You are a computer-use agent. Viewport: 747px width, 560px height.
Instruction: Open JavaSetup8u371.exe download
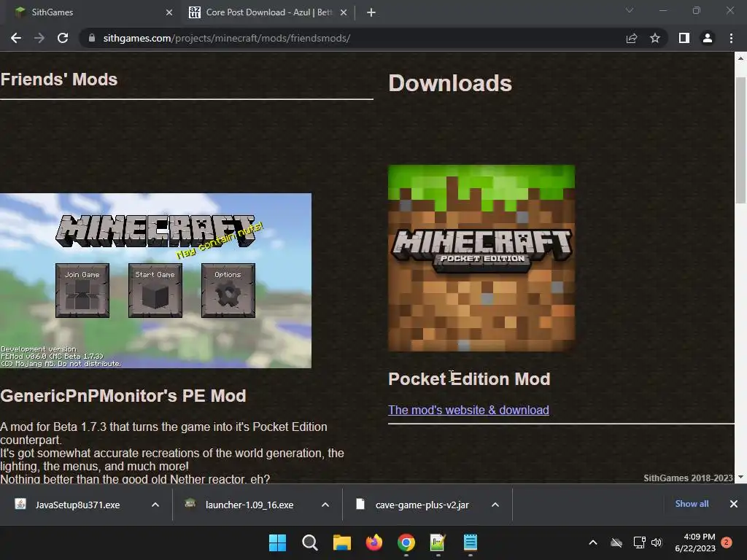(76, 505)
